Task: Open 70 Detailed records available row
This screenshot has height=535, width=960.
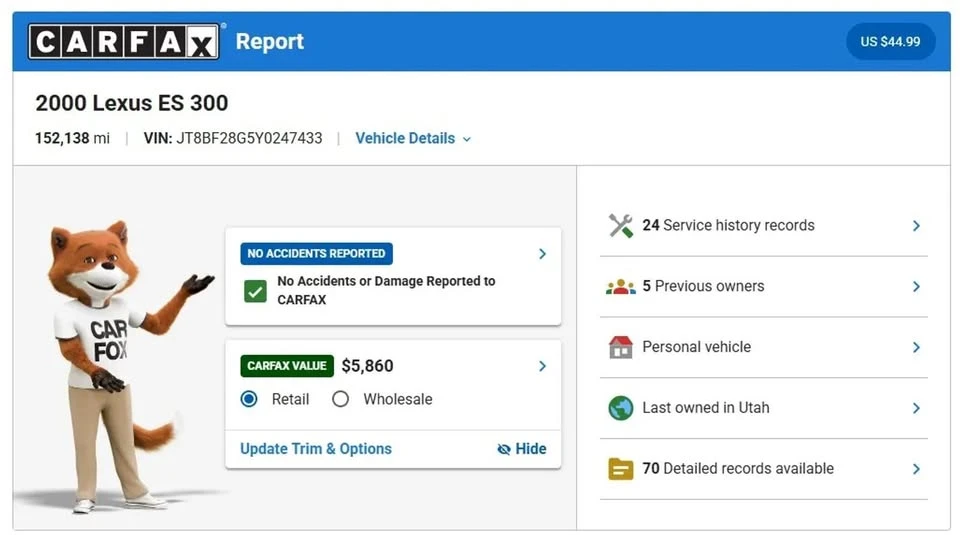Action: pyautogui.click(x=763, y=469)
